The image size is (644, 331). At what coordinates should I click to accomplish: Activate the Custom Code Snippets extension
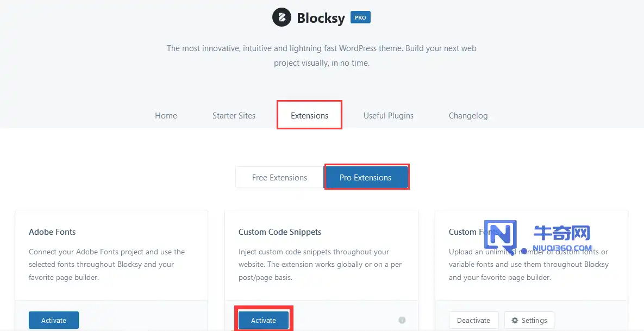point(264,320)
